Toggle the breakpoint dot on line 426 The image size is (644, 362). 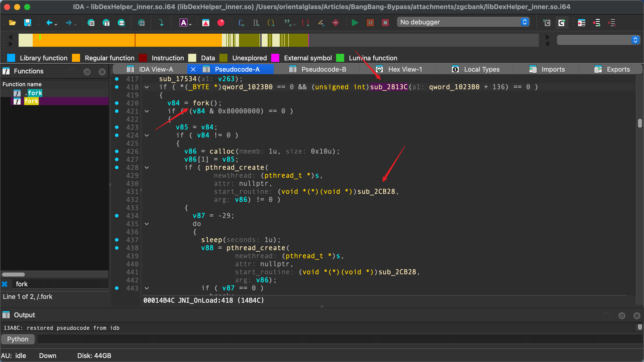coord(117,151)
